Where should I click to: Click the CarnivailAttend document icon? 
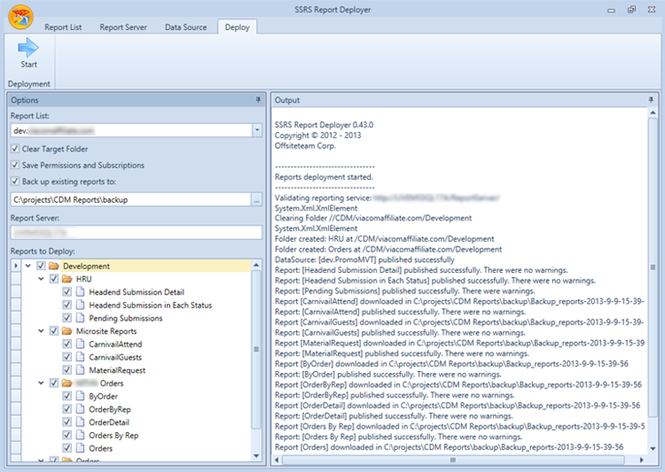80,344
